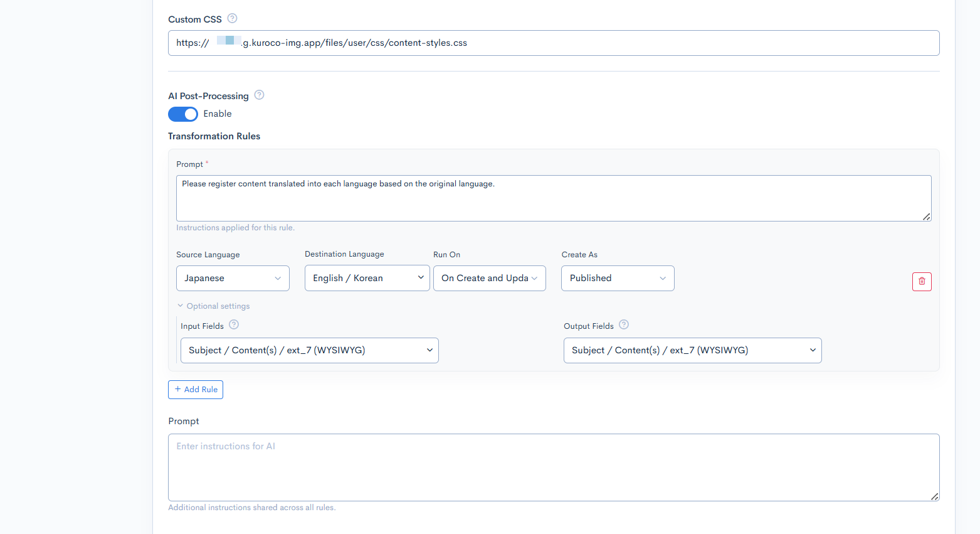Click the Add Rule button
This screenshot has height=534, width=980.
(196, 389)
